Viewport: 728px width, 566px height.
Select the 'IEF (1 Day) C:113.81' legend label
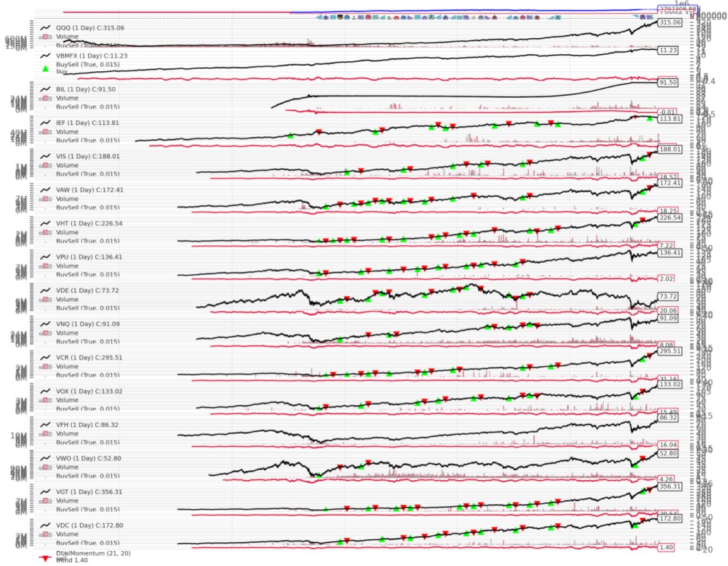tap(87, 123)
